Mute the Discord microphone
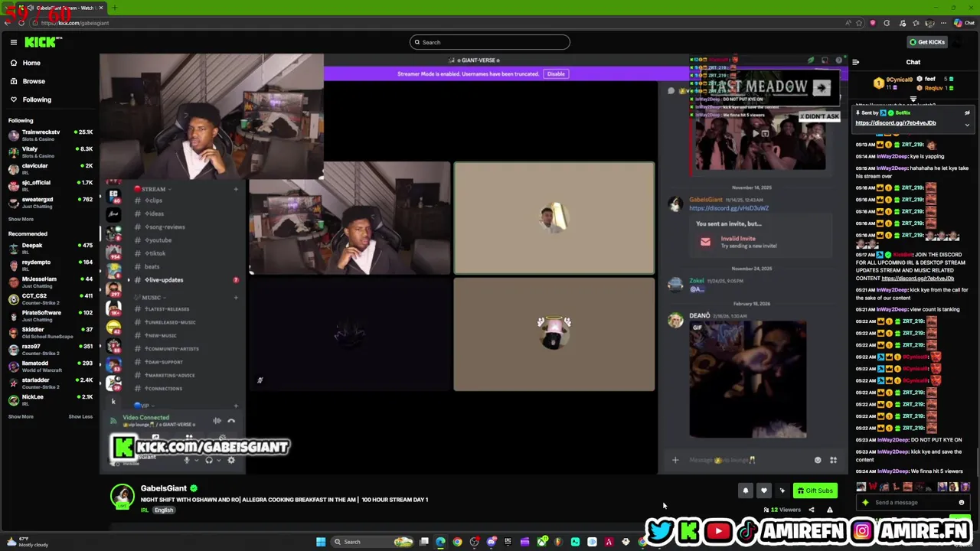Viewport: 980px width, 551px height. coord(186,460)
